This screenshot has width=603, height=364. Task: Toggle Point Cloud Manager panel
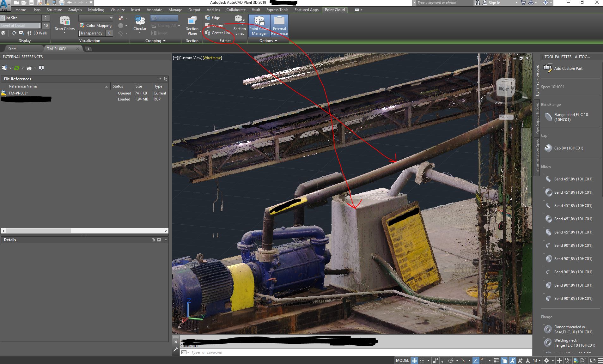tap(259, 25)
